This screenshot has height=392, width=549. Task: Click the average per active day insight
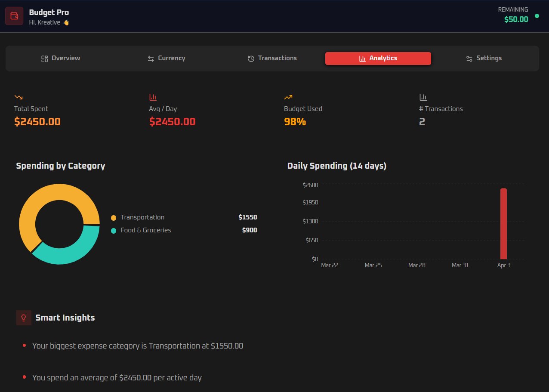point(117,378)
